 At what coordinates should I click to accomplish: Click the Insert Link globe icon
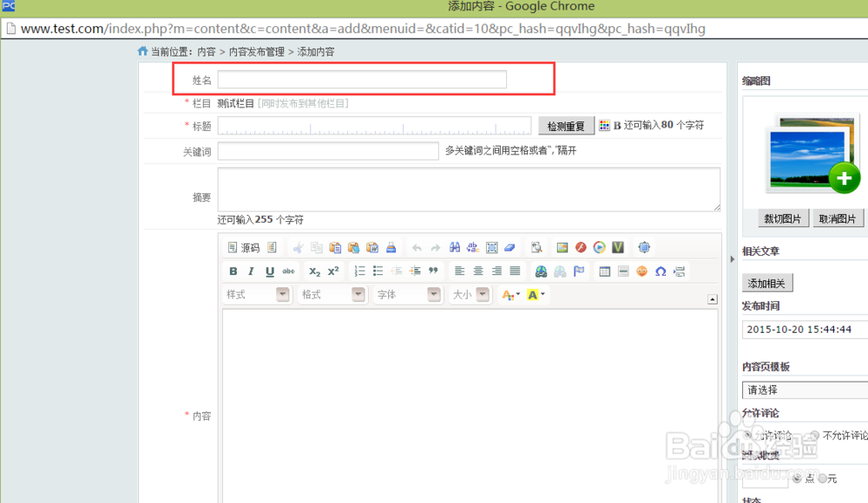(x=542, y=271)
